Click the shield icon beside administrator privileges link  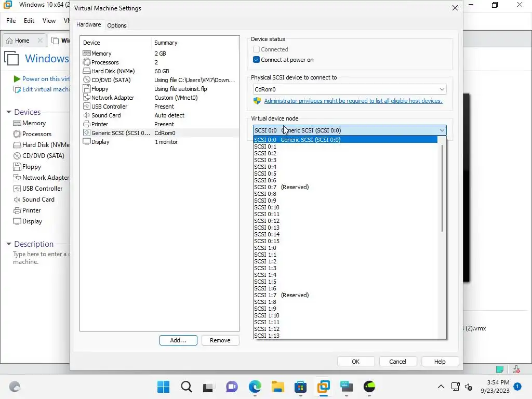(257, 101)
